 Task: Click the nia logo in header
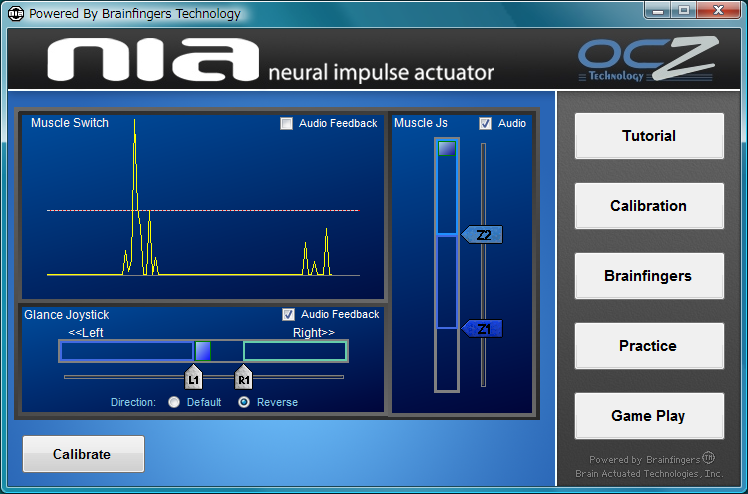[153, 59]
